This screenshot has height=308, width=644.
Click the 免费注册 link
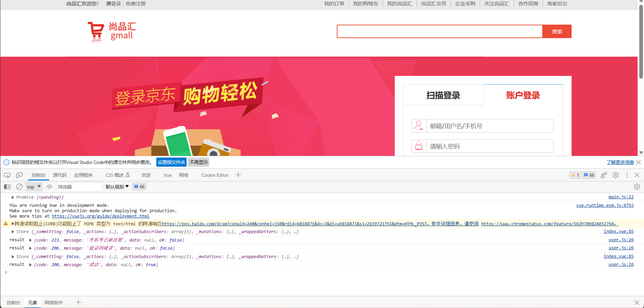pyautogui.click(x=136, y=4)
